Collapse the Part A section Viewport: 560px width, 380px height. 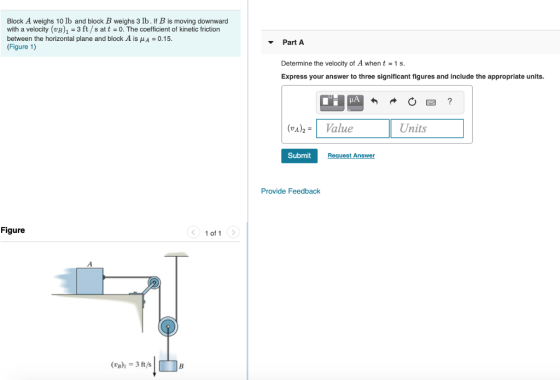pyautogui.click(x=271, y=42)
